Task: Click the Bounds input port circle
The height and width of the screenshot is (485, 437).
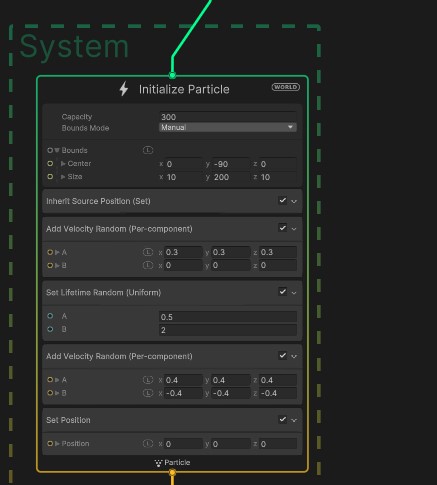Action: pyautogui.click(x=50, y=150)
